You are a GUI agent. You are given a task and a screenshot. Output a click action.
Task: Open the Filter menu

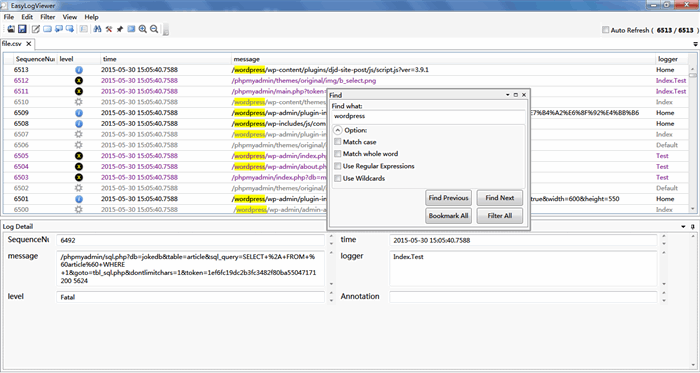pyautogui.click(x=47, y=17)
